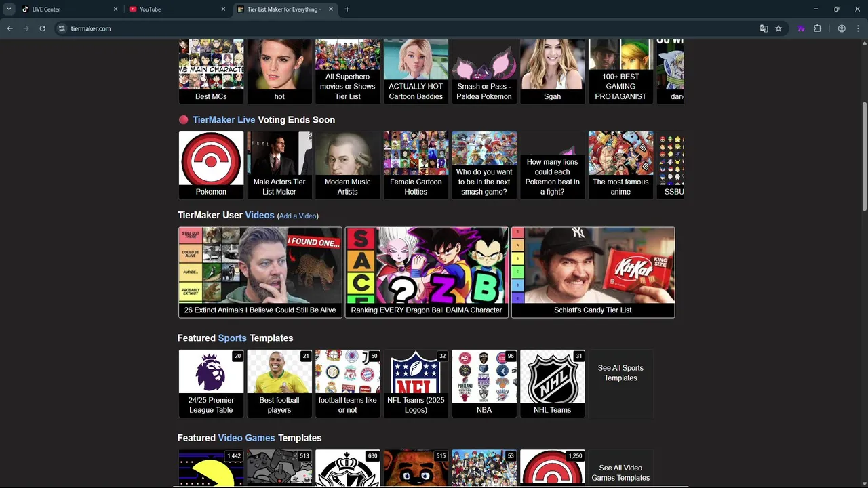This screenshot has height=488, width=868.
Task: Open the Pokemon live voting card
Action: pyautogui.click(x=211, y=165)
